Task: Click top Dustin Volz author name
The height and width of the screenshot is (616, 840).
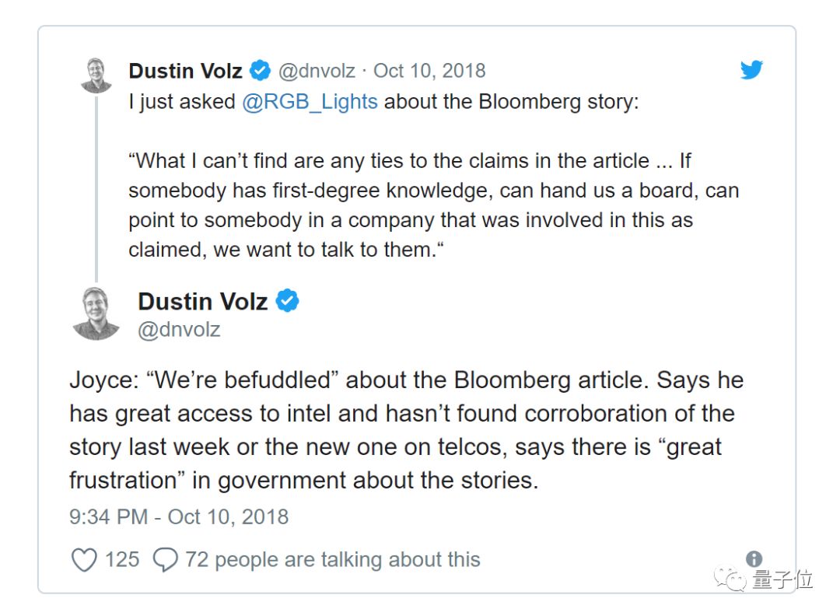Action: 186,71
